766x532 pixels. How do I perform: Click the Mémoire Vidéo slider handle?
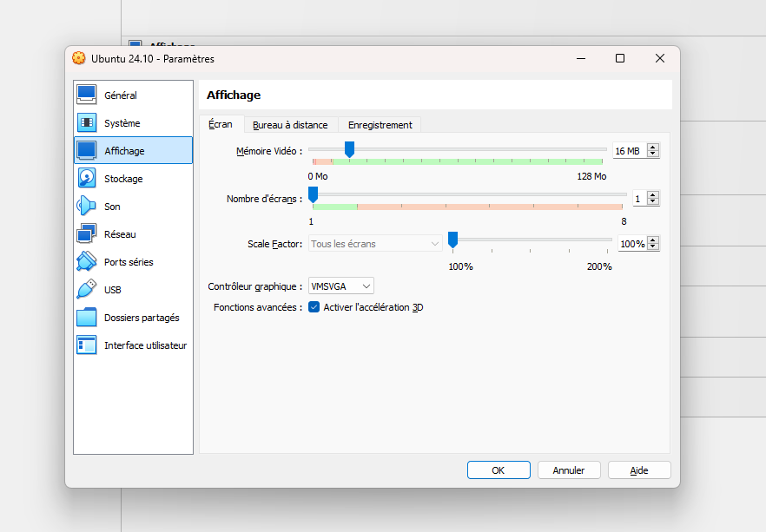point(349,149)
